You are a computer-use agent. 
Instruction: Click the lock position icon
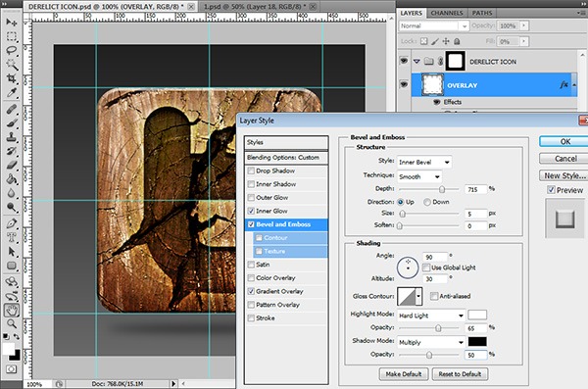(x=446, y=41)
